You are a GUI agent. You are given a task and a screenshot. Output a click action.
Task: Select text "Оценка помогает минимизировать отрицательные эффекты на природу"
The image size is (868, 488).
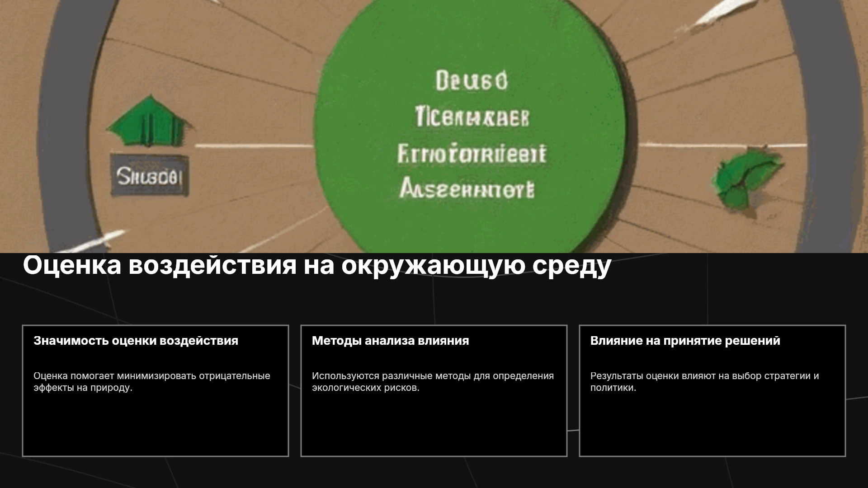152,382
